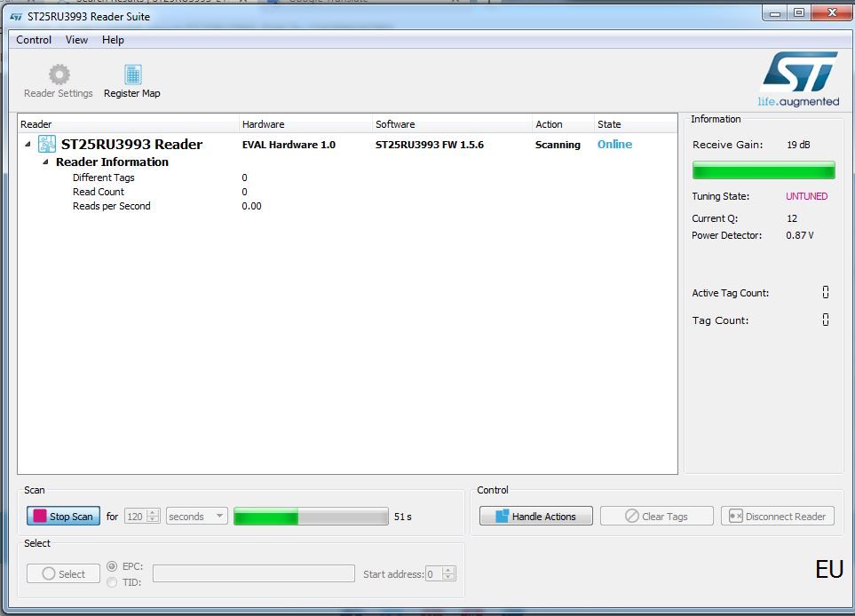Minimize the Reader Suite window
This screenshot has width=855, height=616.
774,13
